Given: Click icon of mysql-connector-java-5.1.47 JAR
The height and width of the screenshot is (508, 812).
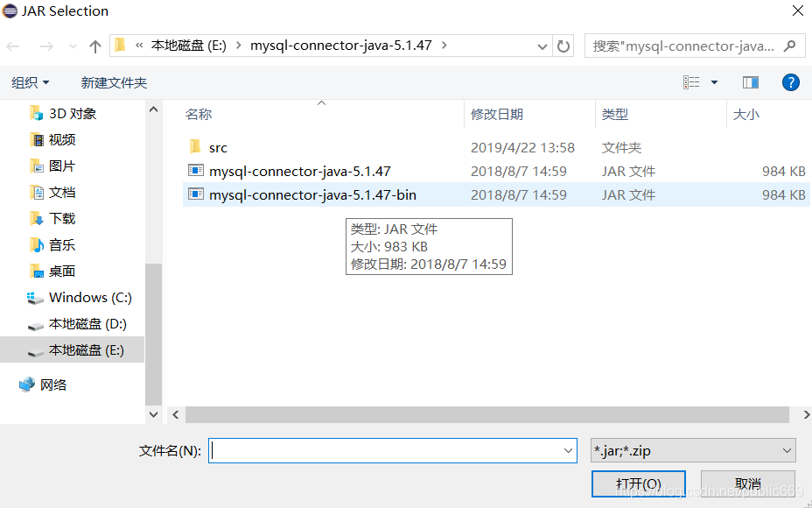Looking at the screenshot, I should [196, 171].
